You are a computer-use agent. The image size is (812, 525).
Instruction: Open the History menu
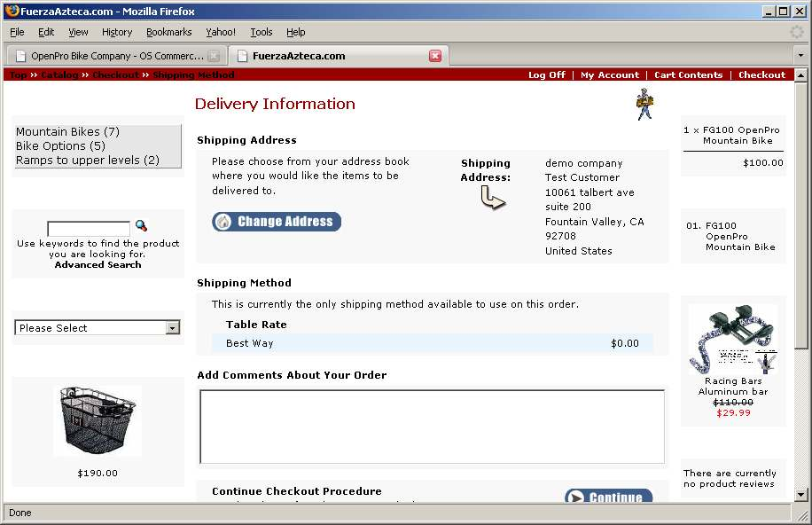[x=116, y=32]
